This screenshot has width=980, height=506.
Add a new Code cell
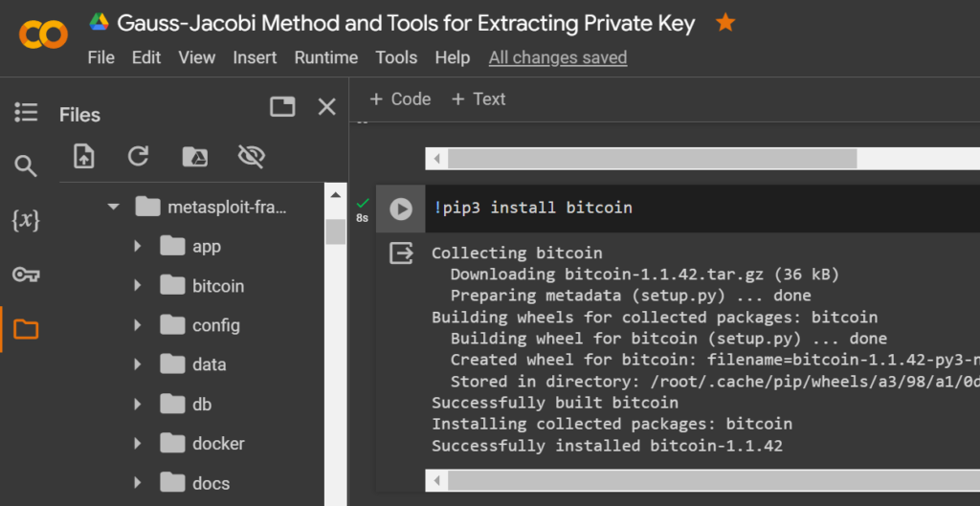400,99
